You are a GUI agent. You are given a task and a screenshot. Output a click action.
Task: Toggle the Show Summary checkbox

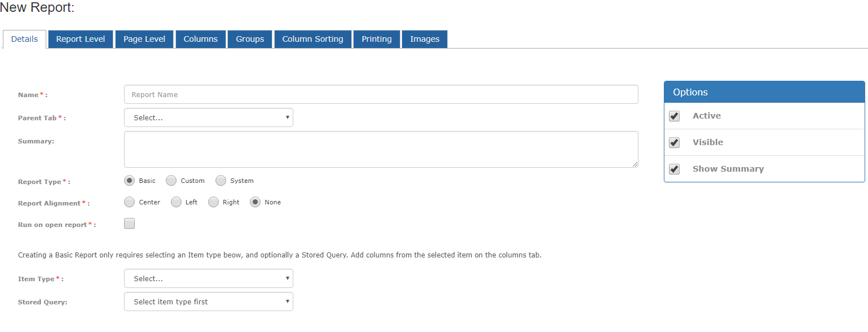[x=675, y=169]
